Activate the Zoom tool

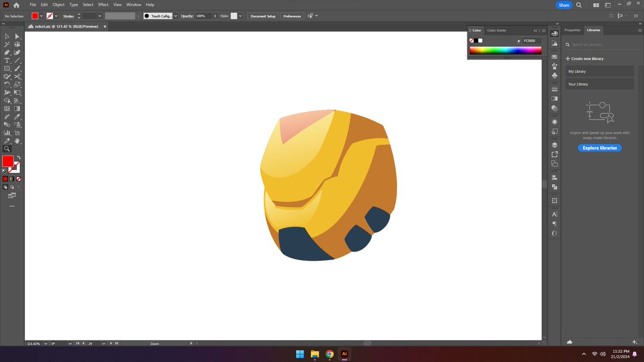(7, 149)
